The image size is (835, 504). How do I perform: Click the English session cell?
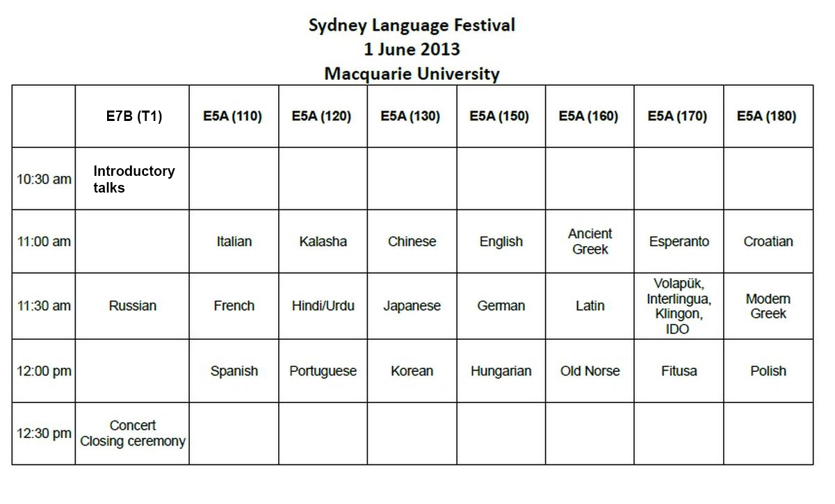tap(501, 241)
